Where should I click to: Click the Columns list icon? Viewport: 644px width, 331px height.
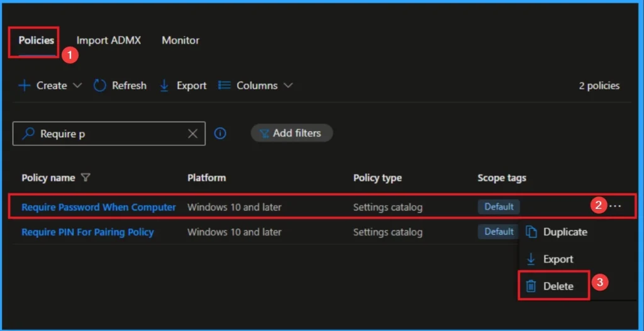(225, 85)
